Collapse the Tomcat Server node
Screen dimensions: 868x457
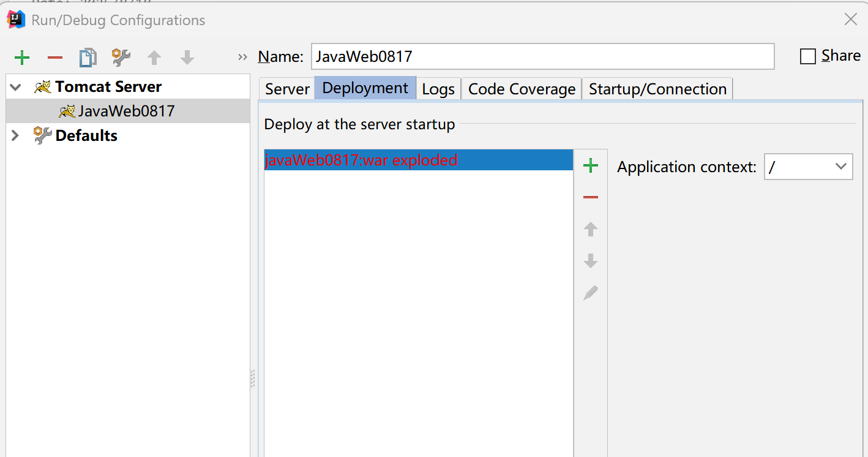tap(15, 87)
